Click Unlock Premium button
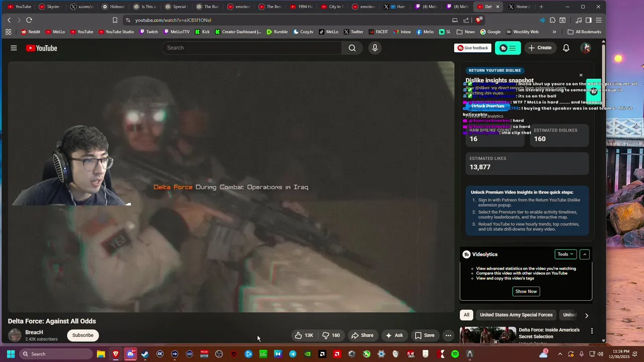 pos(488,106)
